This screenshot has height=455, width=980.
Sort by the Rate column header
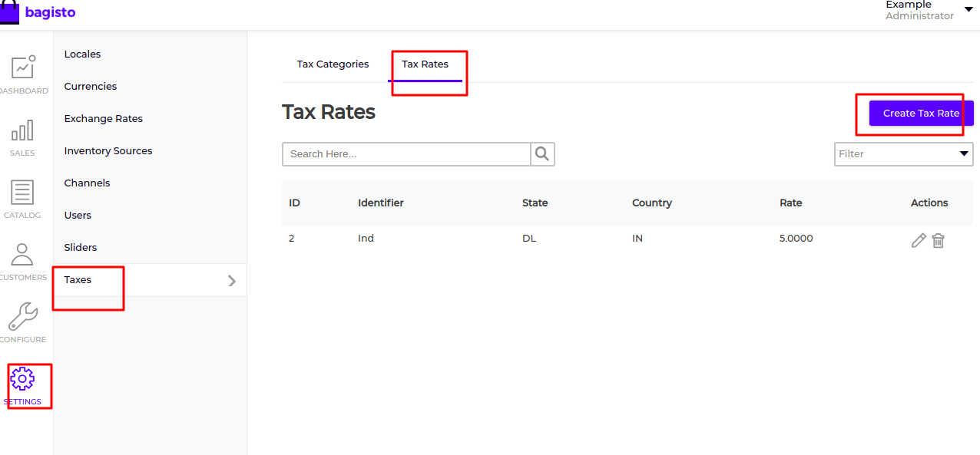tap(790, 203)
